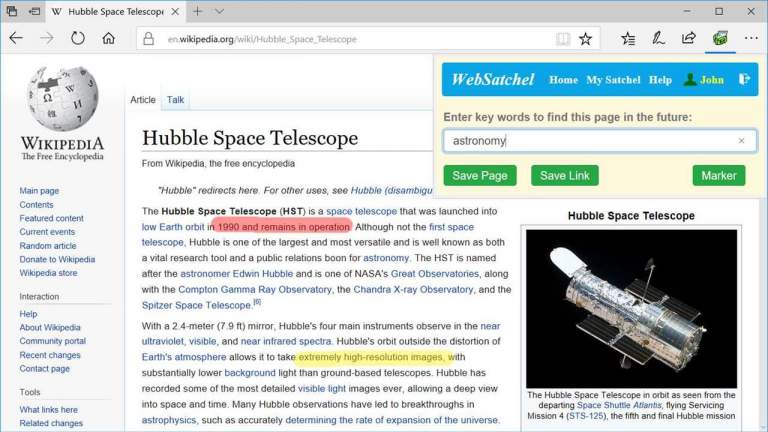Open the Favorites hub icon

[628, 39]
